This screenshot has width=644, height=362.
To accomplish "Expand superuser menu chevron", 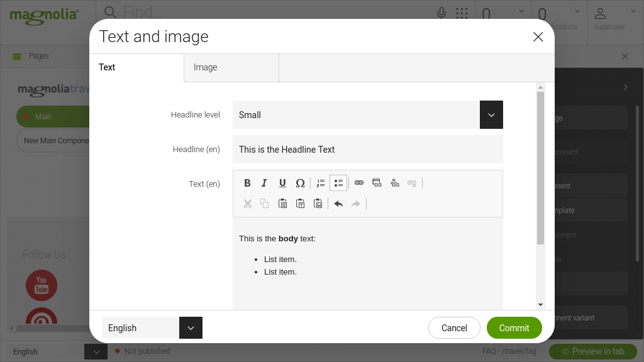I will click(633, 11).
